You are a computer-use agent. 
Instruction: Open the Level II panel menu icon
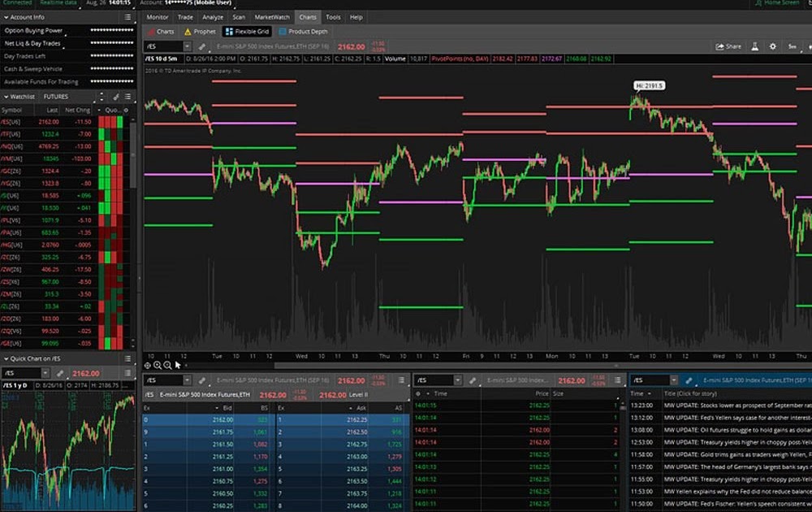click(x=401, y=380)
